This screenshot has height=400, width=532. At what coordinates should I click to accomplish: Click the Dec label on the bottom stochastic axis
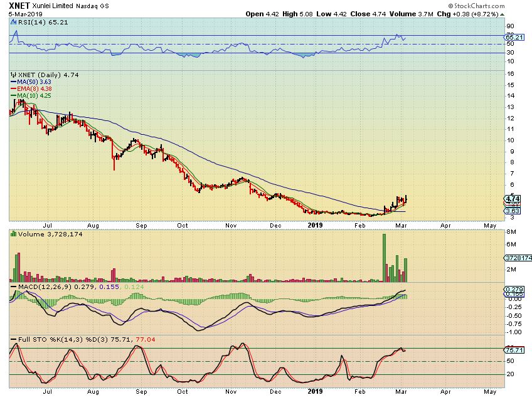coord(275,391)
